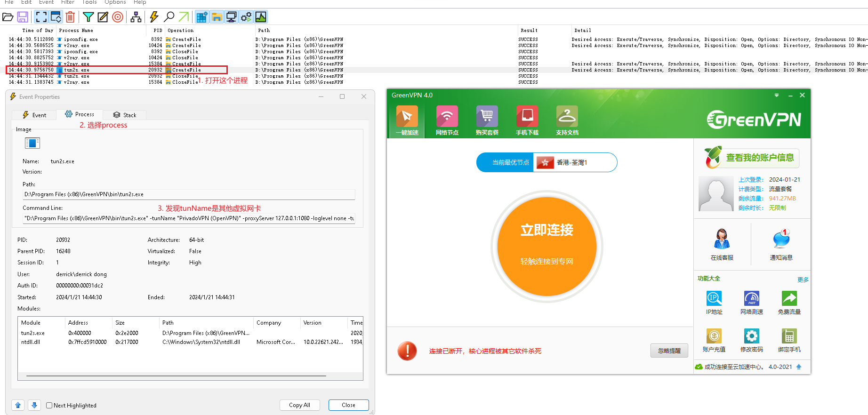The width and height of the screenshot is (868, 415).
Task: Select the include-process-from-window target icon
Action: 118,17
